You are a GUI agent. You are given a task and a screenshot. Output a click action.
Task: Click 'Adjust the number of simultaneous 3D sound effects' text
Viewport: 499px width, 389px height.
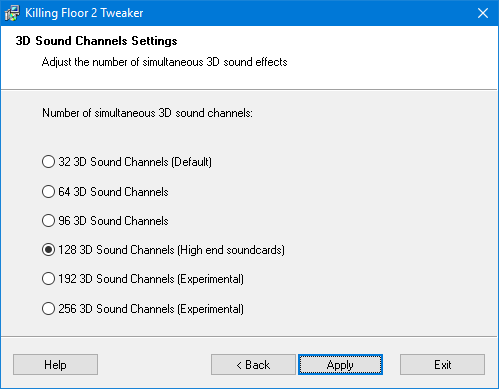coord(164,62)
